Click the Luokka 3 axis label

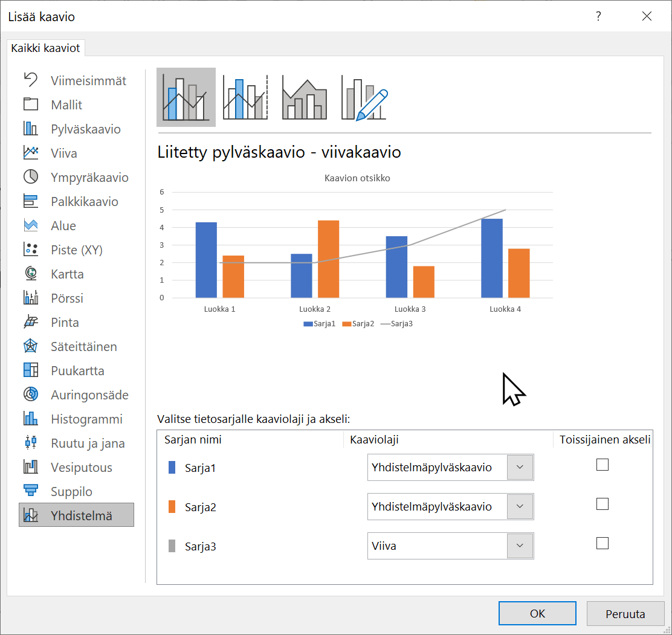[x=410, y=309]
